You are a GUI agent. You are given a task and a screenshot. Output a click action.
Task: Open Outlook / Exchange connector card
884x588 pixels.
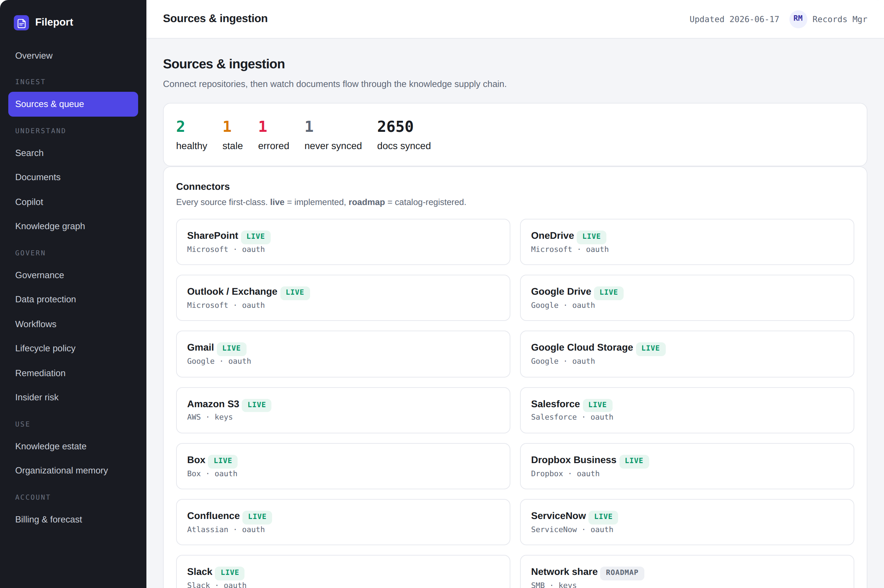343,298
